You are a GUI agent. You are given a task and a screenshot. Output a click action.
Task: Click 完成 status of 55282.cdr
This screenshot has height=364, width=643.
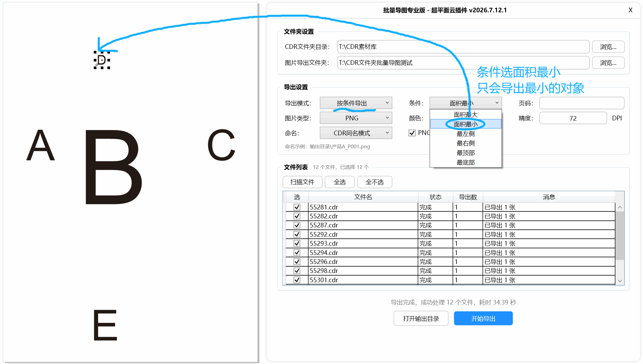[x=426, y=216]
